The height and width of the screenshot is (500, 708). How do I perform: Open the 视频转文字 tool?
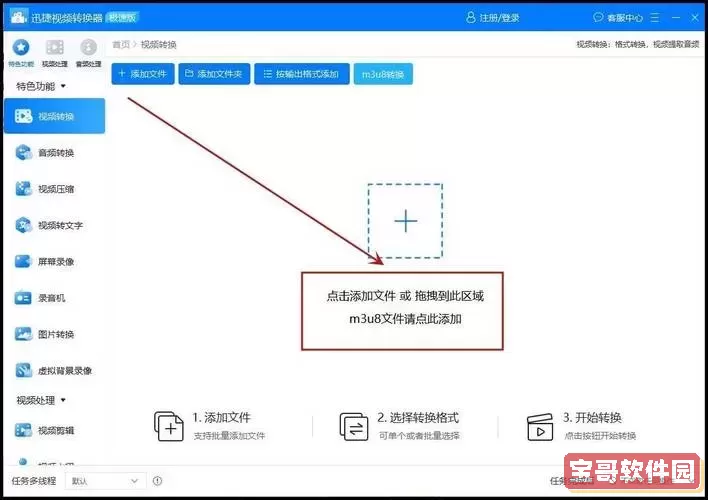(x=54, y=225)
